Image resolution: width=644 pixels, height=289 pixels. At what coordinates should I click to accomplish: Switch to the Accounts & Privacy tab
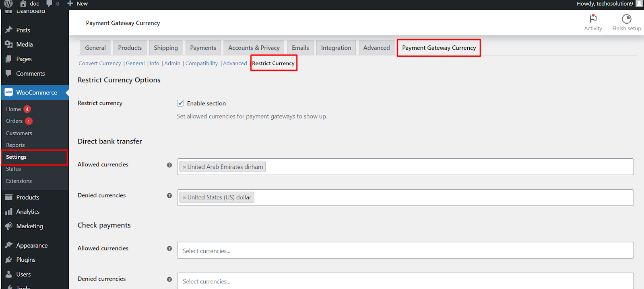(x=254, y=47)
